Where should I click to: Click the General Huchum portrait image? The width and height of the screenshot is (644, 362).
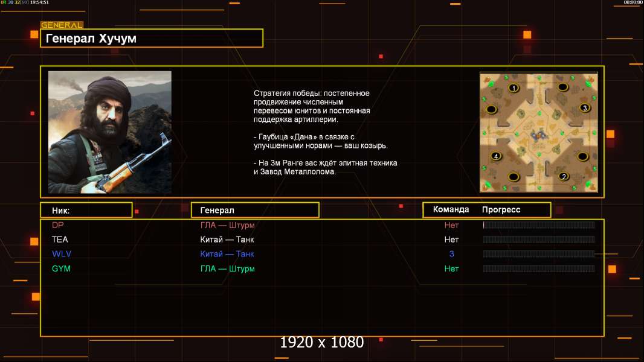[109, 132]
